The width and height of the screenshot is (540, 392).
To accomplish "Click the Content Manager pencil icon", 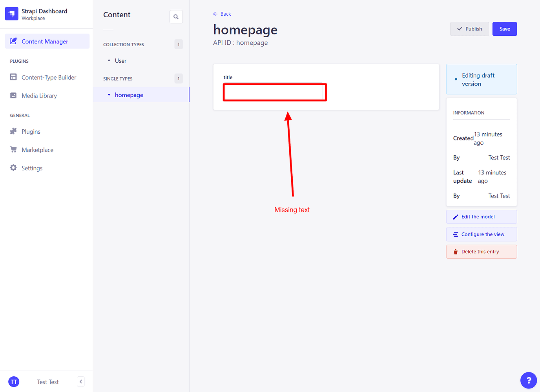I will [13, 41].
